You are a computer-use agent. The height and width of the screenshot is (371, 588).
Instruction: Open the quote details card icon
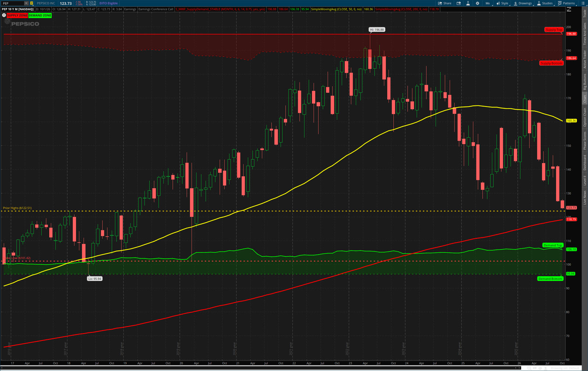tap(459, 3)
